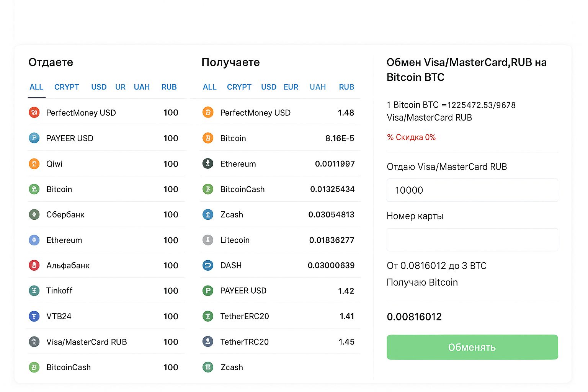The image size is (588, 392).
Task: Open the EUR tab in Получаете
Action: 291,87
